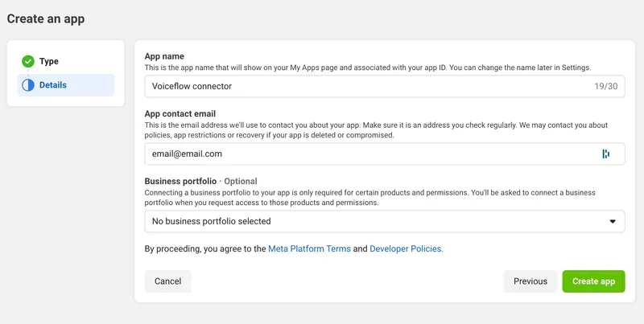Click the 'App name' field label

point(164,56)
